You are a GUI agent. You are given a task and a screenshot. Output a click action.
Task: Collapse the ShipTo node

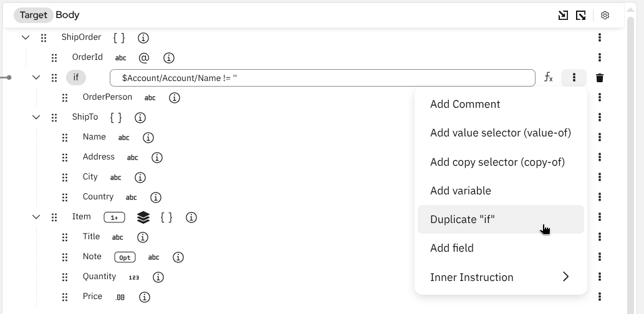tap(36, 117)
